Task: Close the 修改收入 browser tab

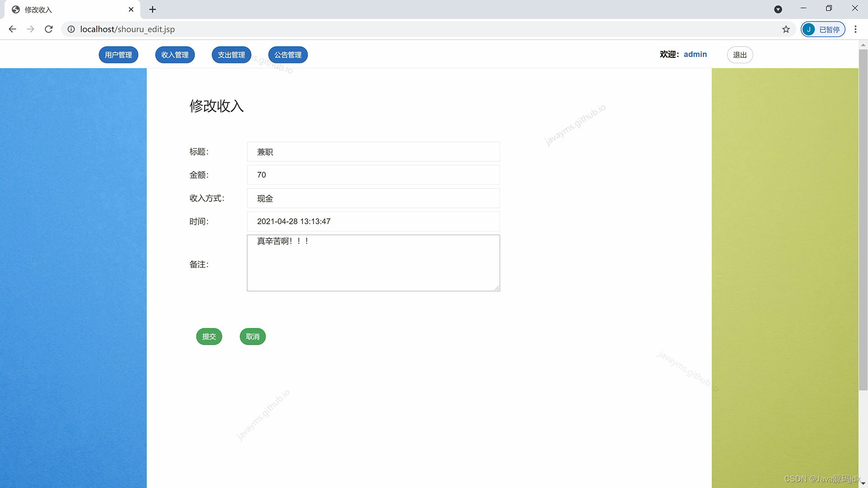Action: click(131, 9)
